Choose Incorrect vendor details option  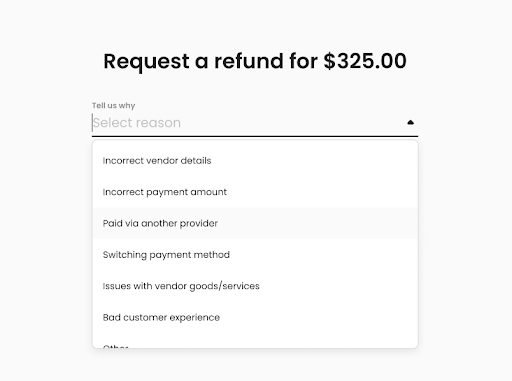[x=255, y=161]
